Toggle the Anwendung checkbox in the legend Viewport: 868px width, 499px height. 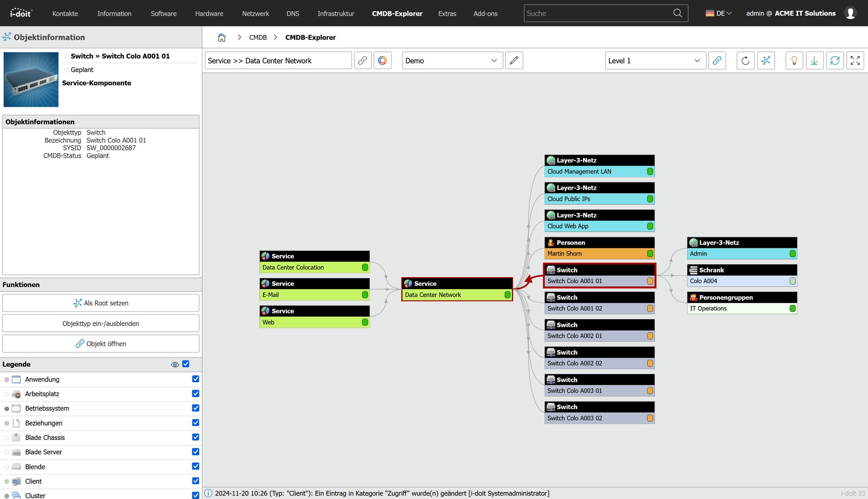195,379
